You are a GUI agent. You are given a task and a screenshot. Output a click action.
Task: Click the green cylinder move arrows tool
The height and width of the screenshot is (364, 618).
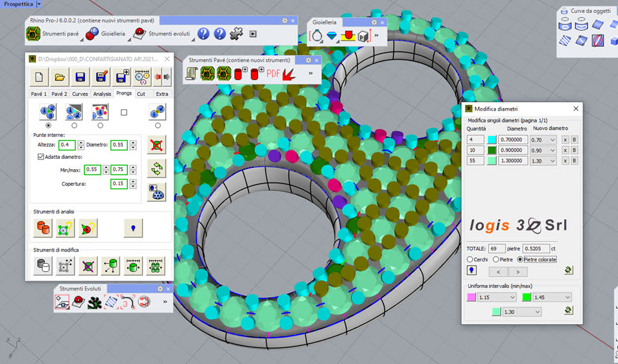click(x=111, y=266)
